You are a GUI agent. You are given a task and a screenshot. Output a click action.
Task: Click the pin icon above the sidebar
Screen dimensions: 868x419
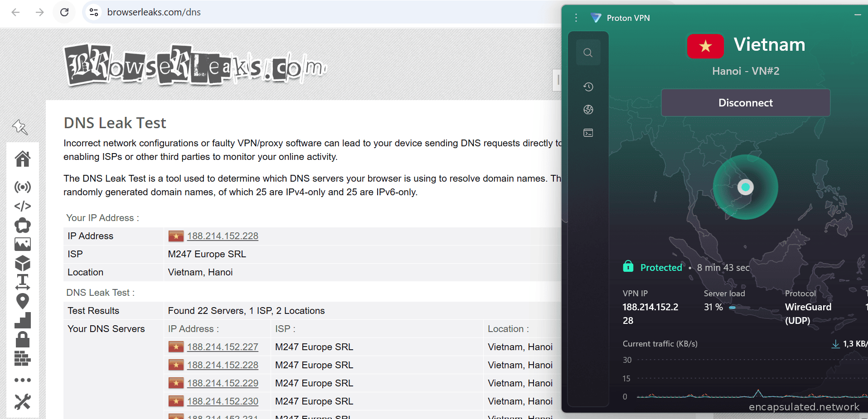tap(20, 127)
